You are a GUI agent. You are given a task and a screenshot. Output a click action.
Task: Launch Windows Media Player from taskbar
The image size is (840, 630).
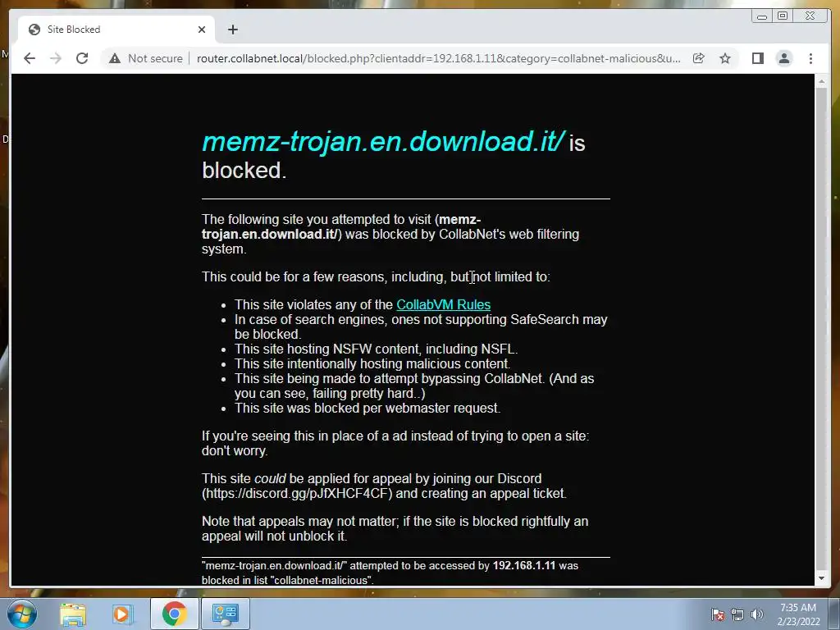[x=121, y=614]
